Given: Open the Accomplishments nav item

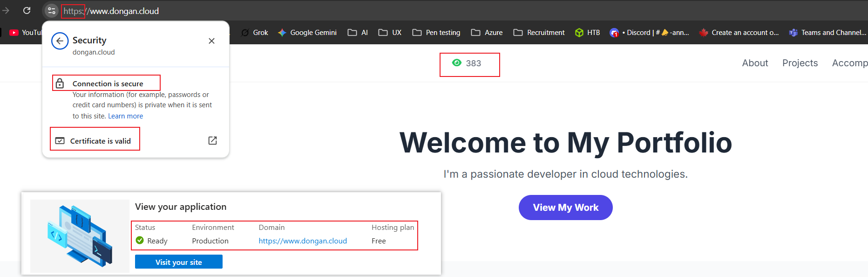Looking at the screenshot, I should coord(850,63).
